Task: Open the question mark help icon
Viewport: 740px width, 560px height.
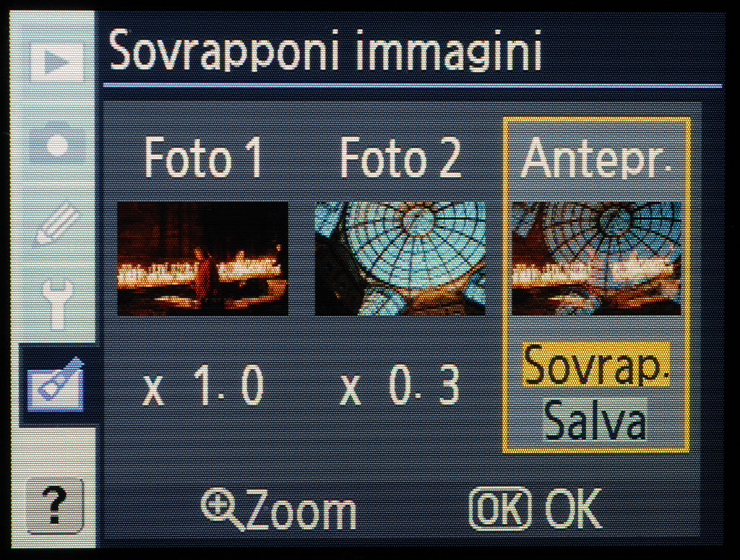Action: pos(55,505)
